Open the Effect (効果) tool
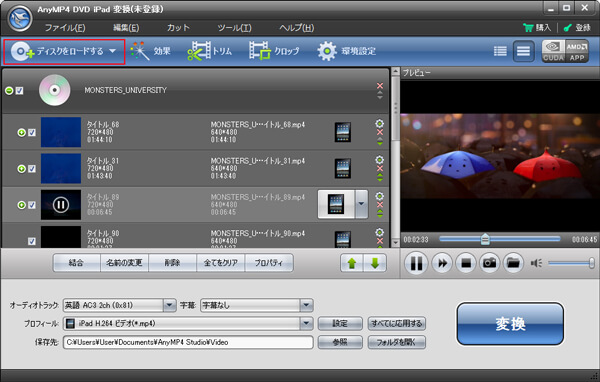600x382 pixels. coord(150,51)
